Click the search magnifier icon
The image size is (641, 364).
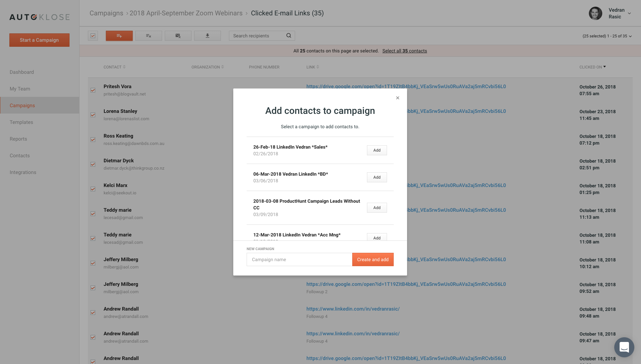click(289, 36)
